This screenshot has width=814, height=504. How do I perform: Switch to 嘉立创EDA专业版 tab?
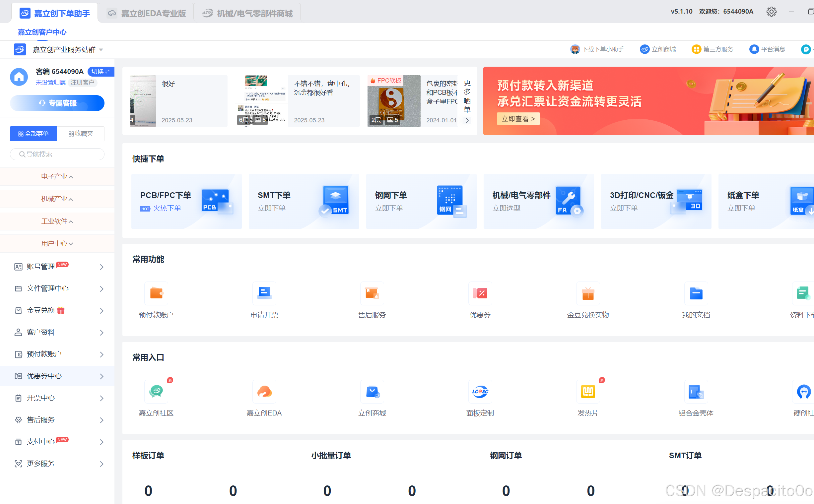tap(146, 13)
